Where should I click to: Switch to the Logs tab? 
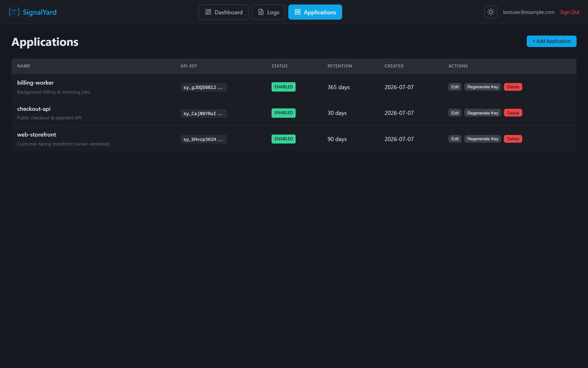(268, 12)
